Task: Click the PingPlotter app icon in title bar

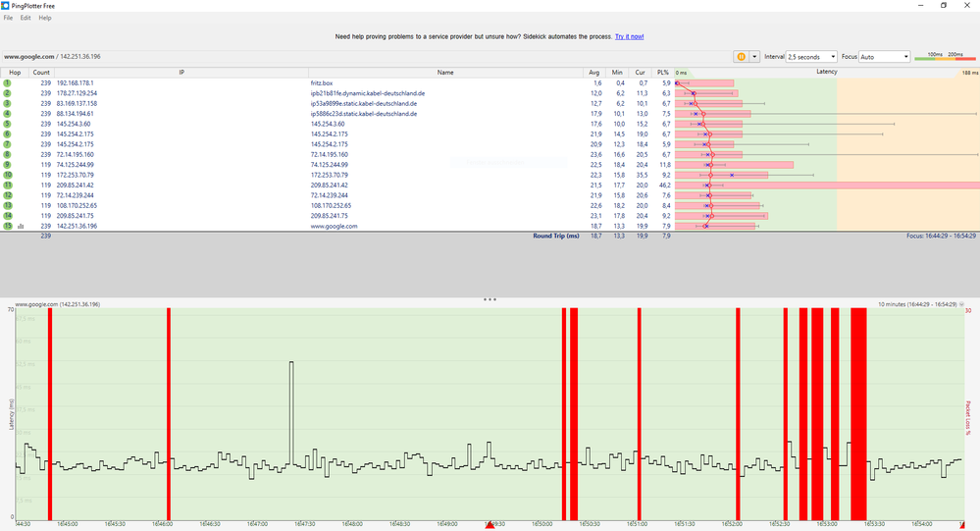Action: tap(5, 6)
